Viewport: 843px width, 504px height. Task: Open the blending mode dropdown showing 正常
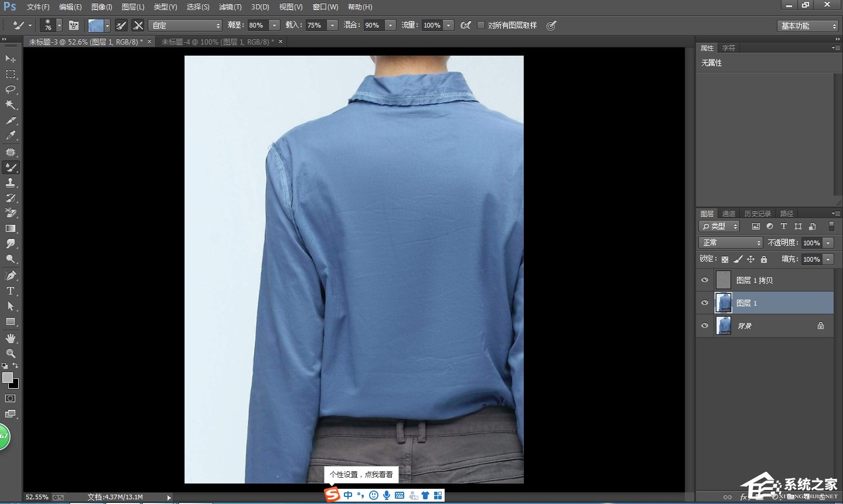(730, 242)
